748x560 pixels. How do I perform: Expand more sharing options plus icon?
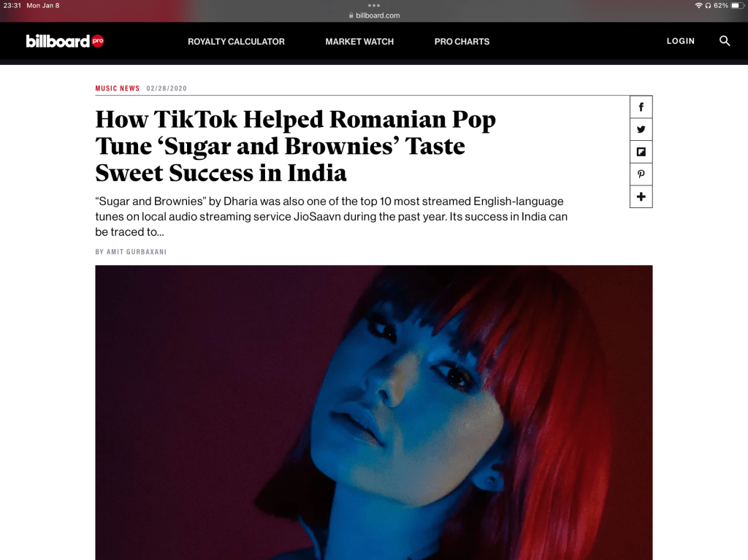(x=641, y=196)
